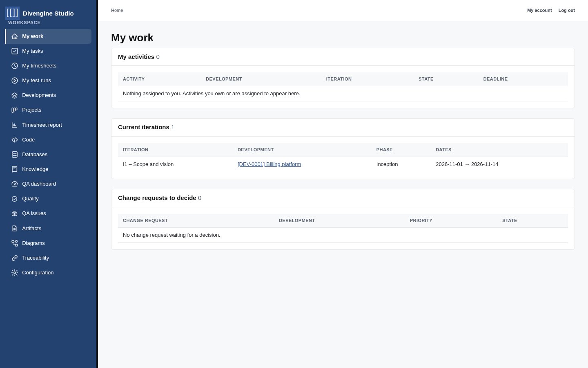Open the Developments section
Image resolution: width=588 pixels, height=368 pixels.
pos(48,95)
